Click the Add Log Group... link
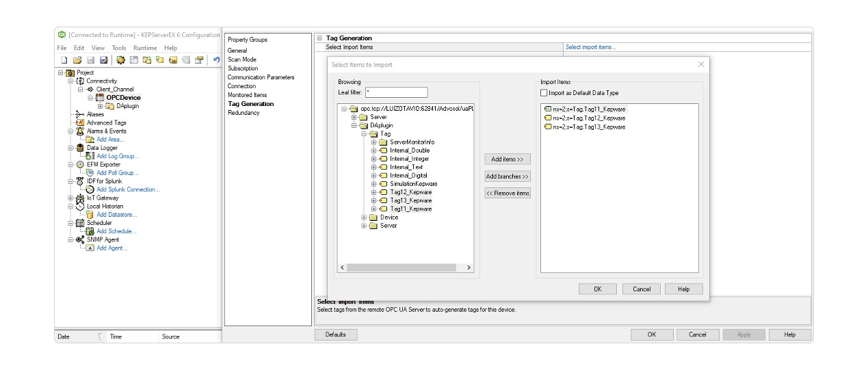Screen dimensions: 868x370 (118, 156)
